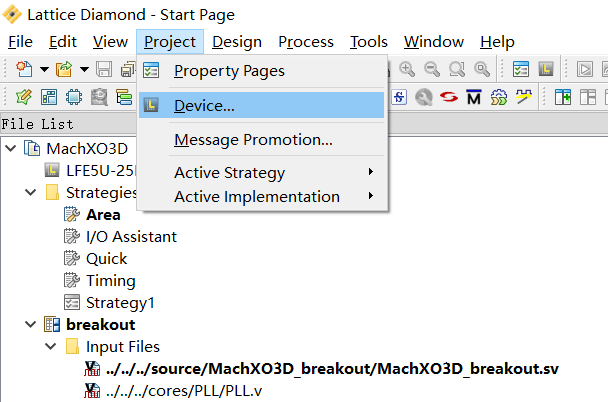Viewport: 608px width, 402px height.
Task: Click the Save floppy disk icon
Action: [104, 69]
